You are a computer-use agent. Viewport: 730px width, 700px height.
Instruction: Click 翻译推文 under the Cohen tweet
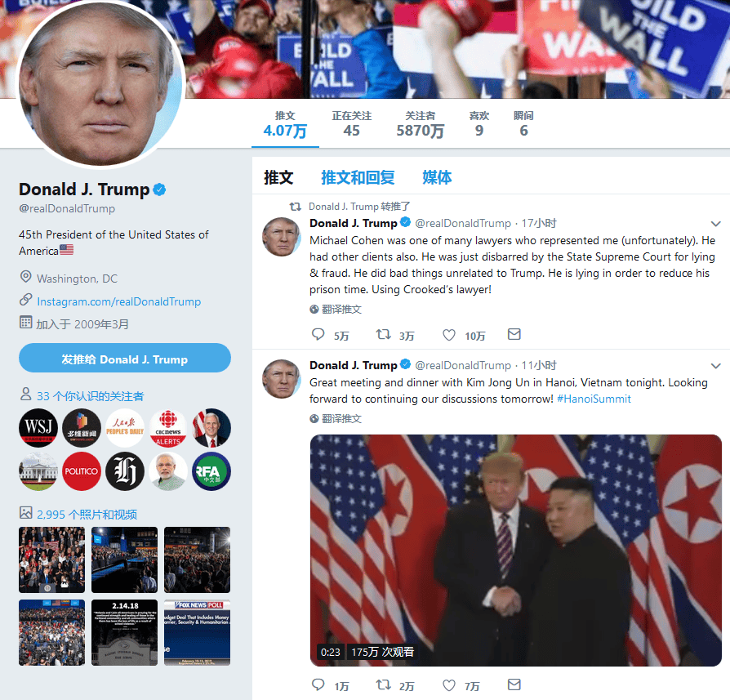(x=336, y=310)
